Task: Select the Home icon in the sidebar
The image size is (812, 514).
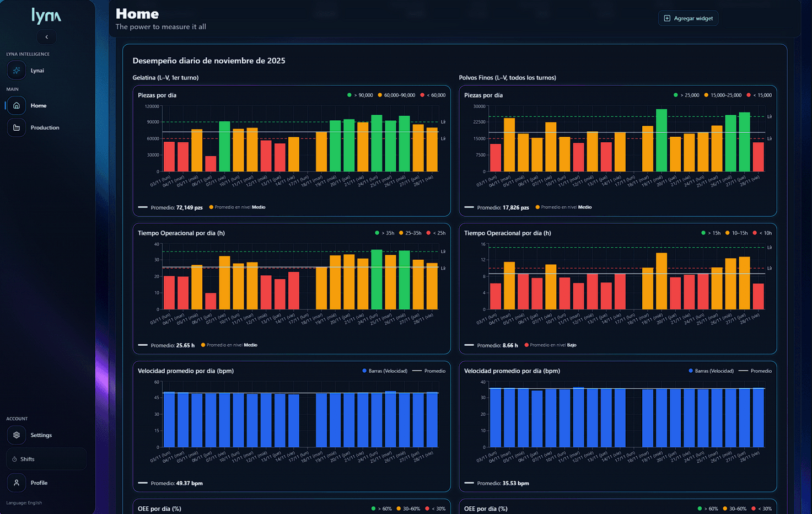Action: pos(16,105)
